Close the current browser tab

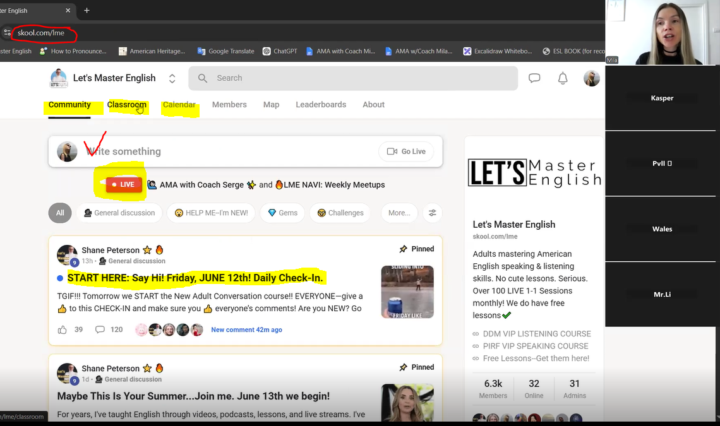coord(68,10)
